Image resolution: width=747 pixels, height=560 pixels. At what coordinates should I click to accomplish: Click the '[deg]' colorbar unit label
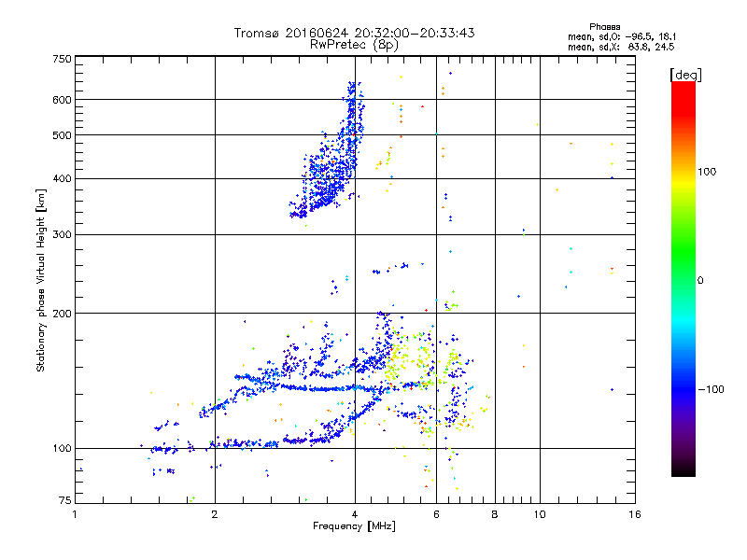[x=685, y=75]
